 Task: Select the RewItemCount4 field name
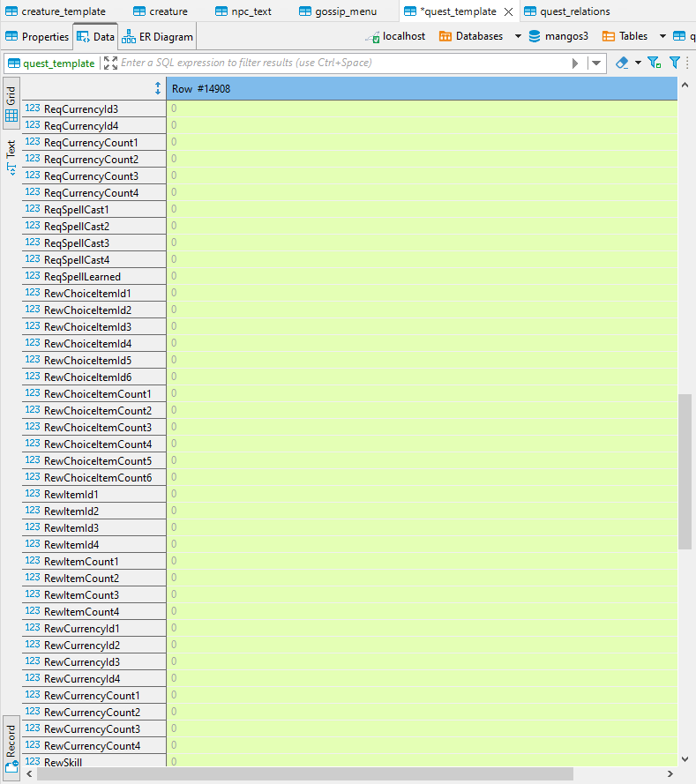[81, 612]
